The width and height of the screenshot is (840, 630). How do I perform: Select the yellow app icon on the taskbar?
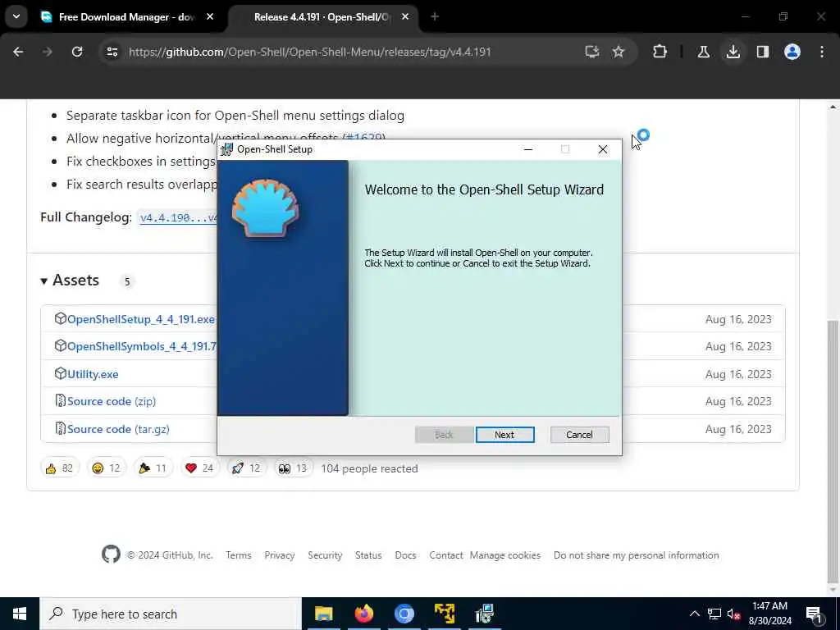(x=445, y=614)
